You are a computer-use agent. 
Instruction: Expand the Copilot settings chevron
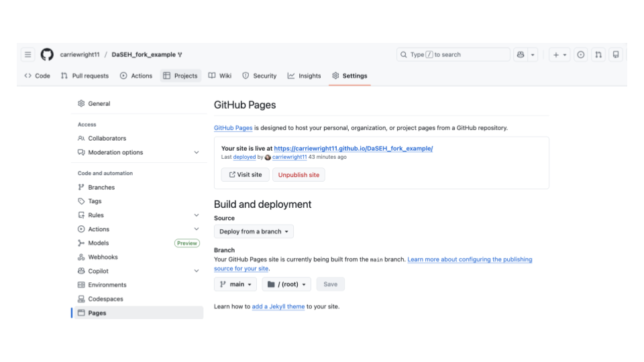[197, 271]
